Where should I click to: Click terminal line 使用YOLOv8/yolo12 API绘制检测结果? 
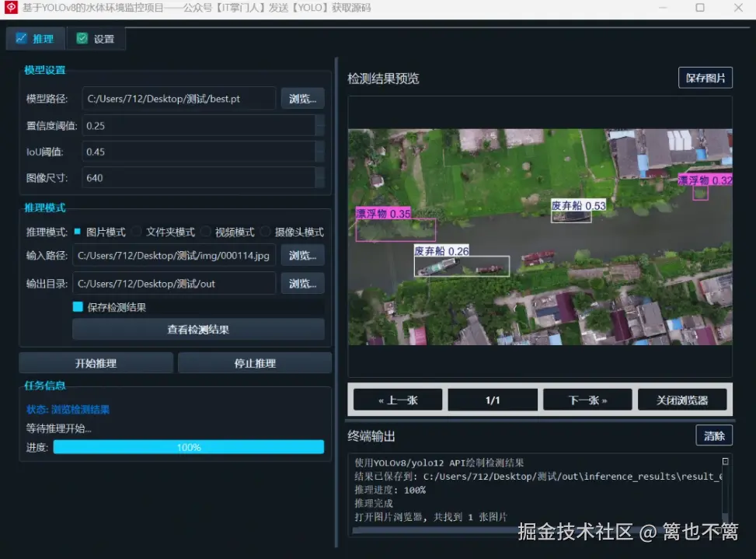click(439, 463)
